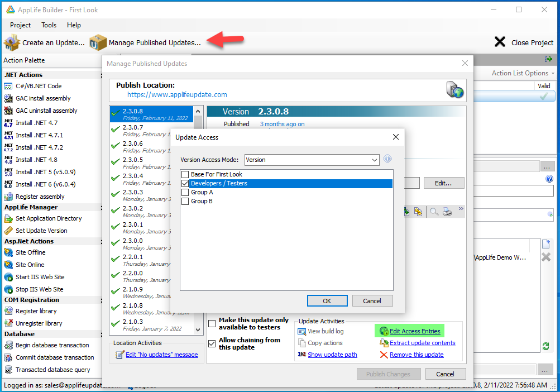Select the Register assembly icon

coord(8,197)
